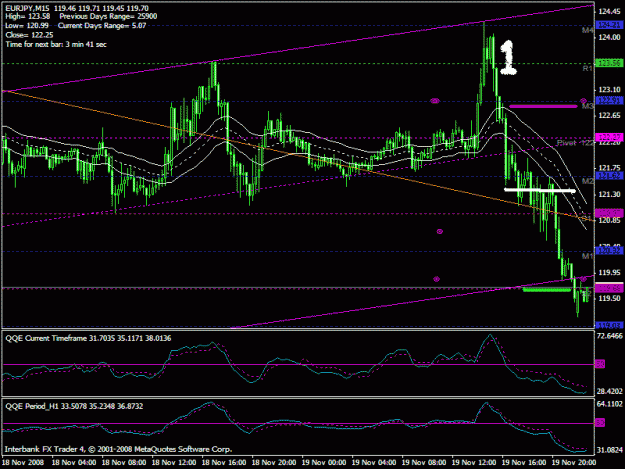Click the 119.50 price scale value
The height and width of the screenshot is (469, 625).
coord(609,298)
